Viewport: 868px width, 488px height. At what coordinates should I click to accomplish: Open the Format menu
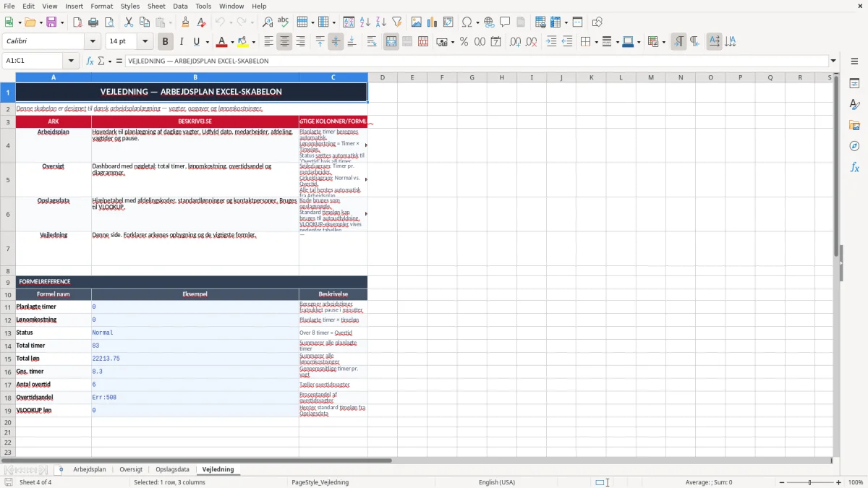[102, 6]
